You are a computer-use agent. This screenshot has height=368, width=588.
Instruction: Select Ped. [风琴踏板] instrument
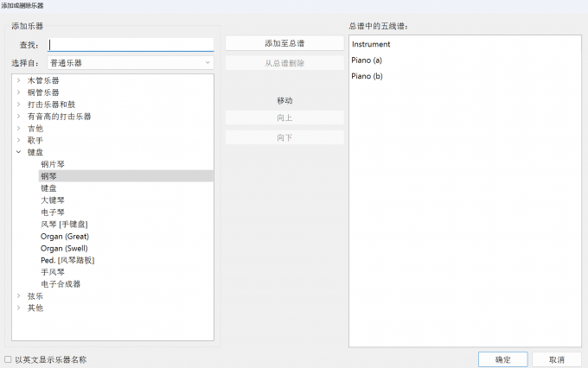click(67, 260)
